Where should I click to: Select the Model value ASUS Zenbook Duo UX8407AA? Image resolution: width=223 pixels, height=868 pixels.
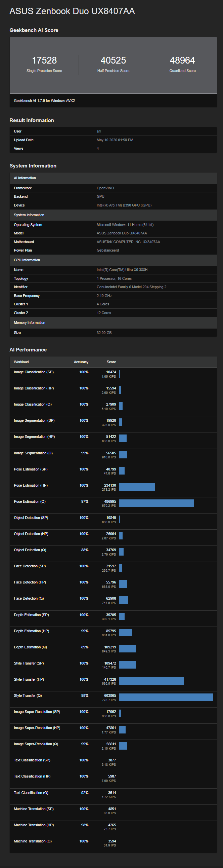[x=122, y=233]
